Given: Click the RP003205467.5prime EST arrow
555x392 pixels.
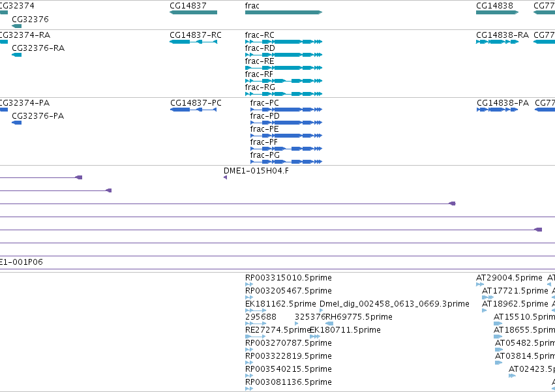Looking at the screenshot, I should [249, 297].
